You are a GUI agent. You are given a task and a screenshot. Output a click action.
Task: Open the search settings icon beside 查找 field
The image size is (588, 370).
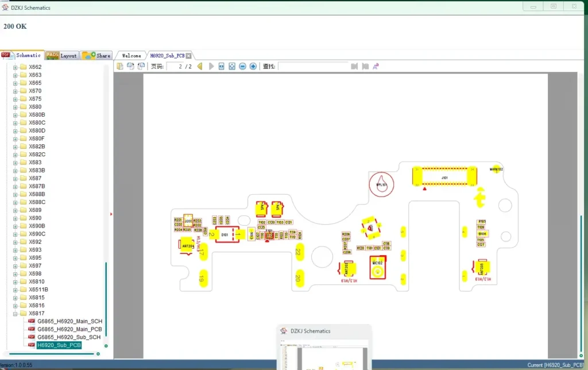coord(375,66)
